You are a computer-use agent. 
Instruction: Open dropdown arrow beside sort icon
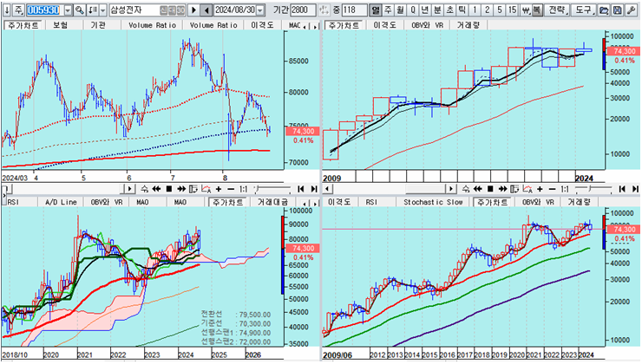pos(102,10)
